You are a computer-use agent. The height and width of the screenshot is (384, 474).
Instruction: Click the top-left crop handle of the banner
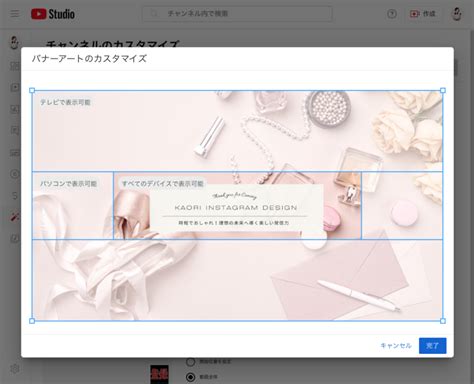point(32,90)
